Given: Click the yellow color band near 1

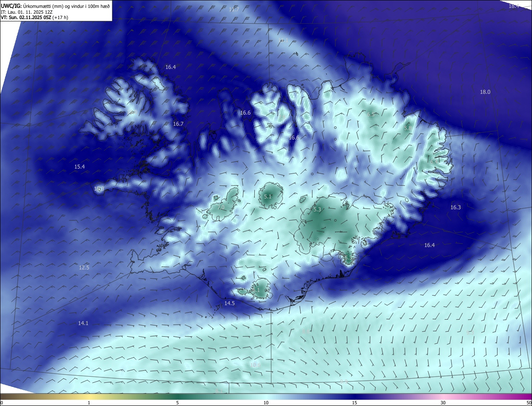Looking at the screenshot, I should pyautogui.click(x=89, y=396).
